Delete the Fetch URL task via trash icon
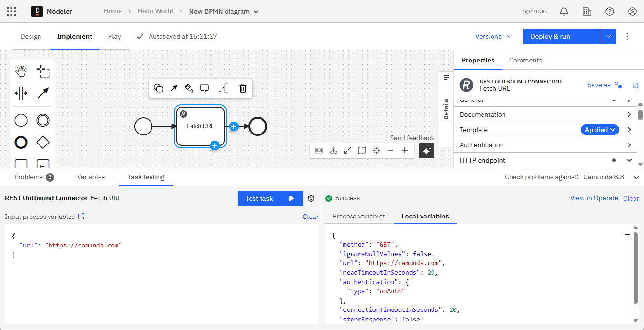 (x=243, y=88)
